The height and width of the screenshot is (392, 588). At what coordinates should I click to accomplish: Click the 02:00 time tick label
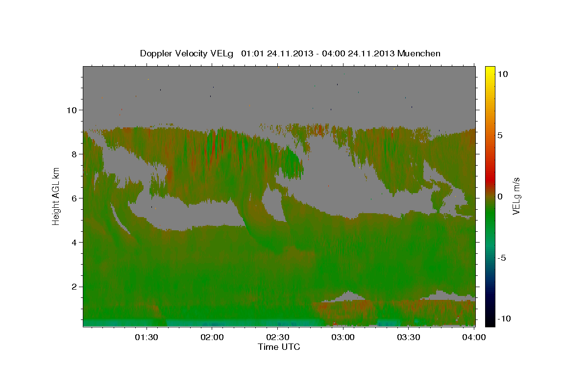tap(212, 338)
